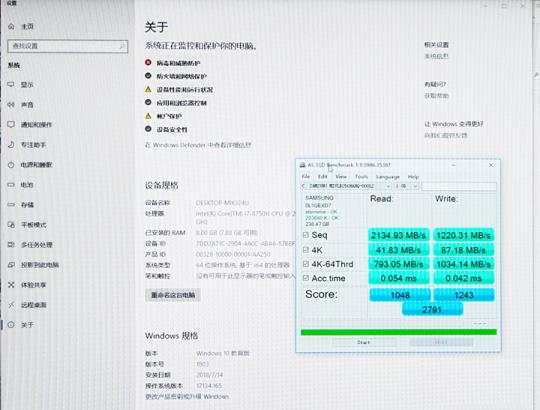Image resolution: width=540 pixels, height=410 pixels.
Task: Toggle the 4K-64Thrd test checkbox
Action: (305, 264)
